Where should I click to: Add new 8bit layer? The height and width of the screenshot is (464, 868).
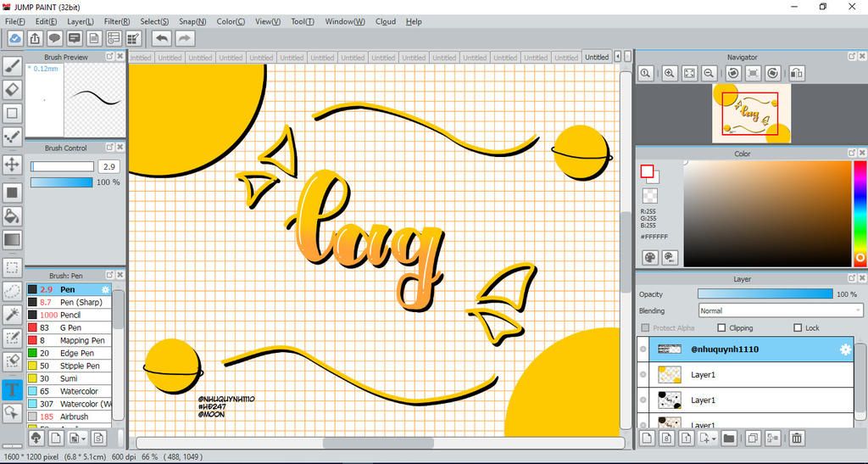pos(666,439)
